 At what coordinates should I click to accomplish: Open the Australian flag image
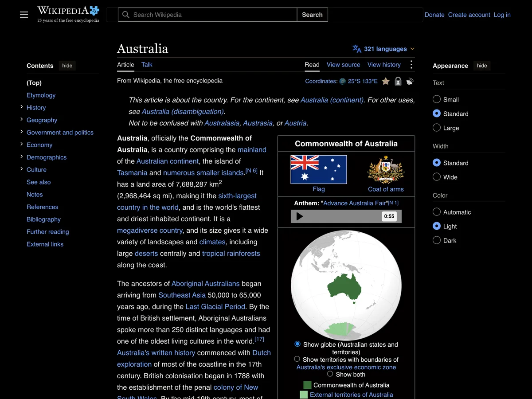click(319, 169)
